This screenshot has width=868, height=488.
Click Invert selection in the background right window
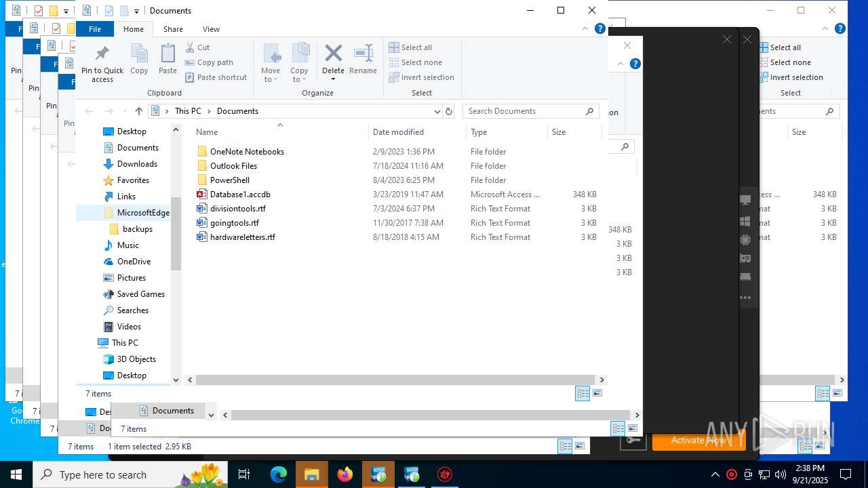796,77
